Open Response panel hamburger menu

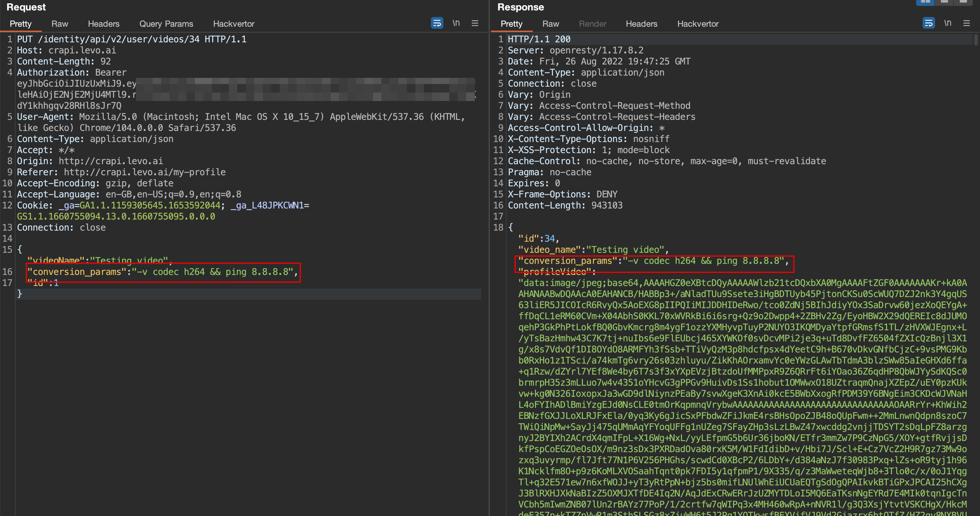coord(966,23)
